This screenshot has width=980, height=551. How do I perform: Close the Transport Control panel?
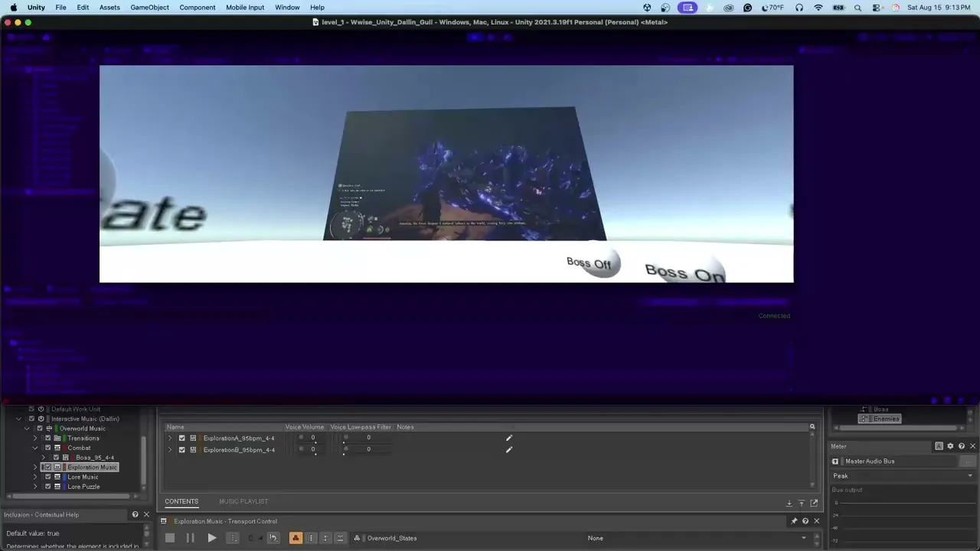coord(816,521)
